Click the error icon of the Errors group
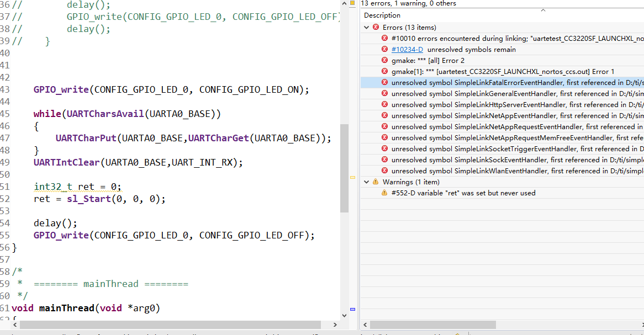Image resolution: width=644 pixels, height=335 pixels. click(x=376, y=27)
